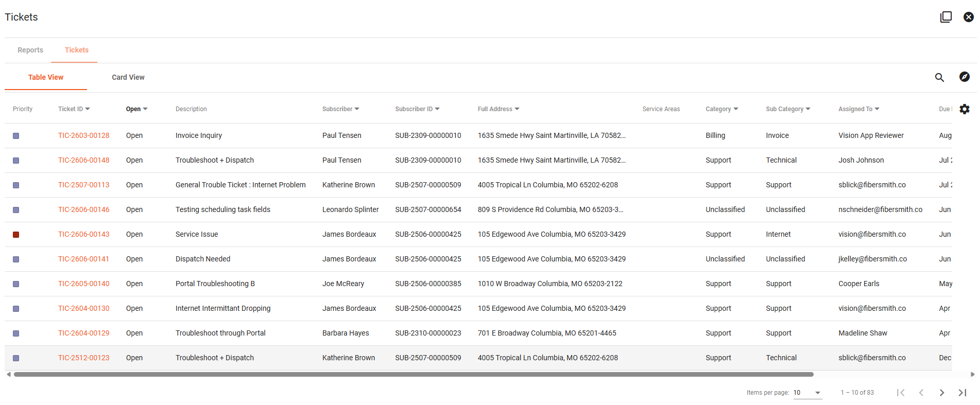Jump to the last page arrow
This screenshot has height=405, width=980.
point(962,393)
